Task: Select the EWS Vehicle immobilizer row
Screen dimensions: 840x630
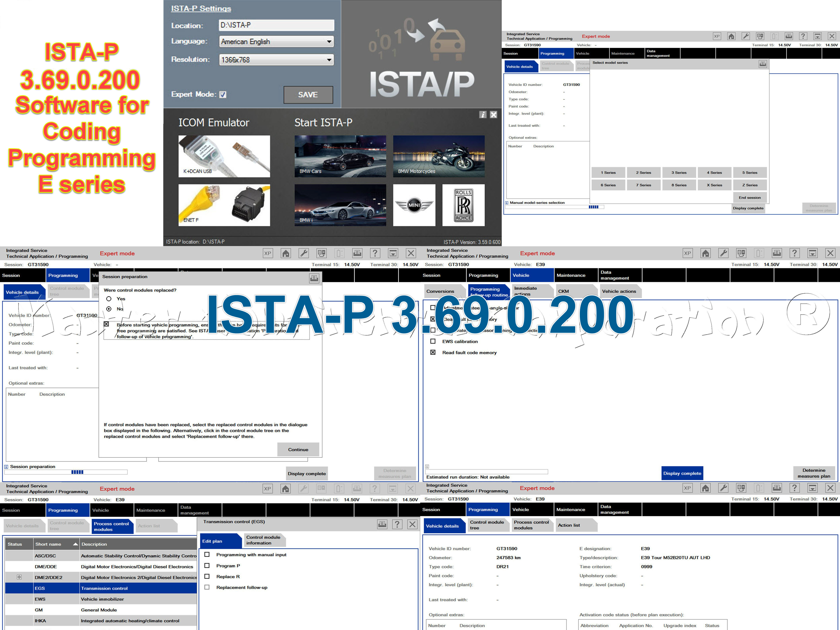Action: [x=101, y=599]
